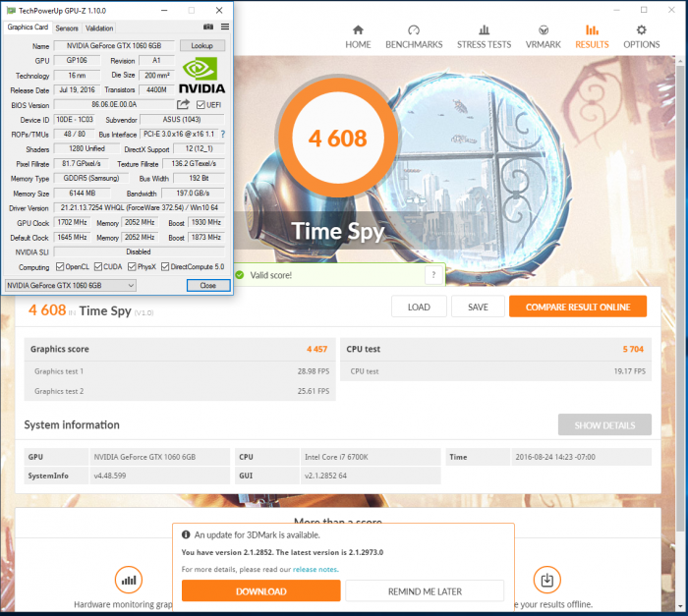Click the update info icon

coord(186,534)
